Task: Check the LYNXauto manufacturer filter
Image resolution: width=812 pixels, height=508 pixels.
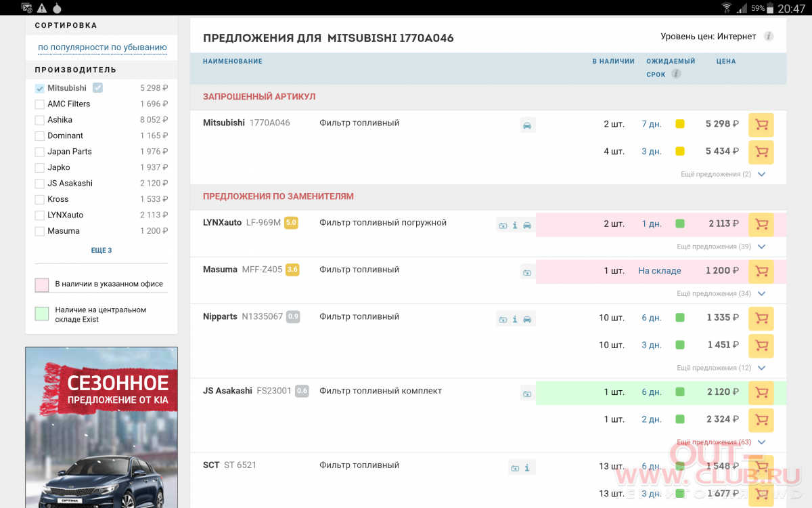Action: [x=39, y=215]
